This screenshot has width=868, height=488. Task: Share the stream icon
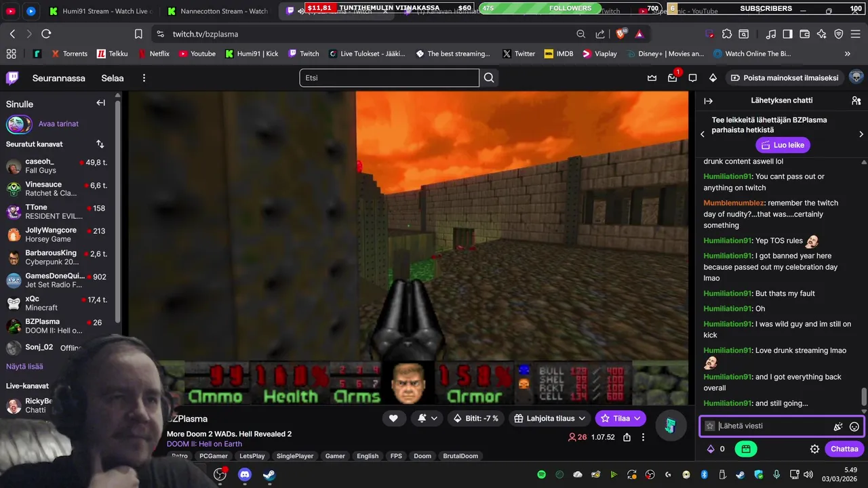[627, 437]
